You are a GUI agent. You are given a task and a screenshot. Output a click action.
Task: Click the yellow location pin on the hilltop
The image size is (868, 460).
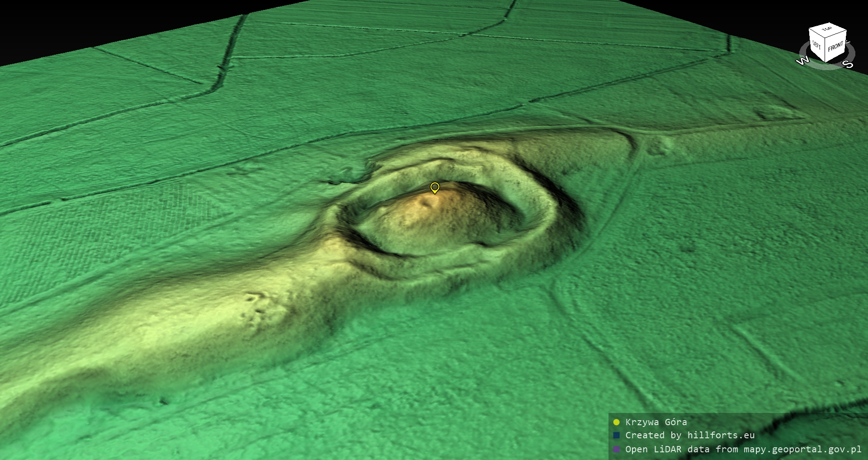click(x=434, y=187)
